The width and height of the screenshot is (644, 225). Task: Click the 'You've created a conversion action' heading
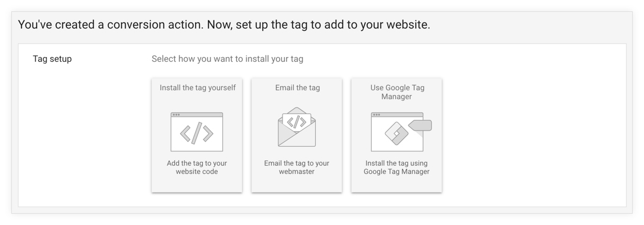click(x=224, y=25)
